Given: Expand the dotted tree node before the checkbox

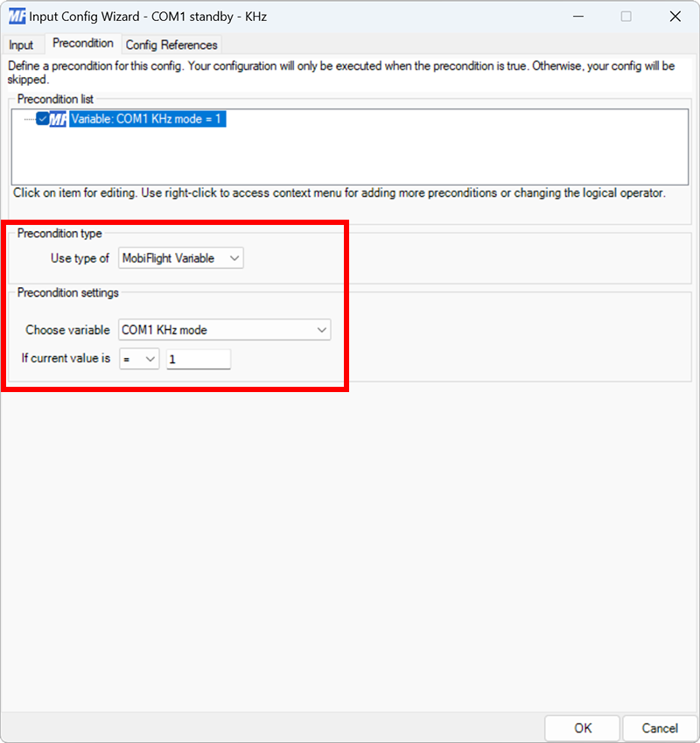Looking at the screenshot, I should tap(28, 118).
